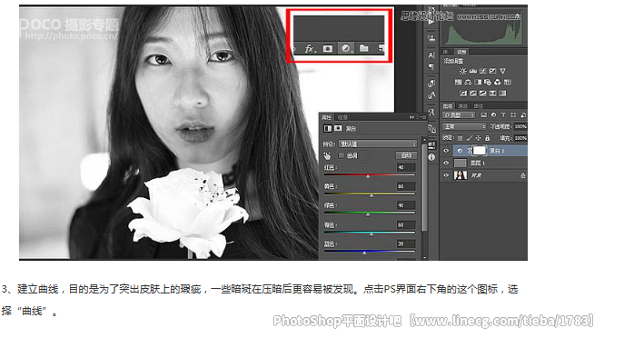This screenshot has height=338, width=644.
Task: Click the tint color swatch
Action: (x=364, y=155)
